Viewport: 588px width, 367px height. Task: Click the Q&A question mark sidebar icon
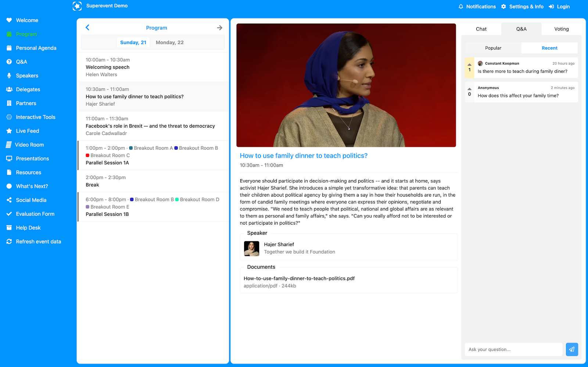[9, 62]
